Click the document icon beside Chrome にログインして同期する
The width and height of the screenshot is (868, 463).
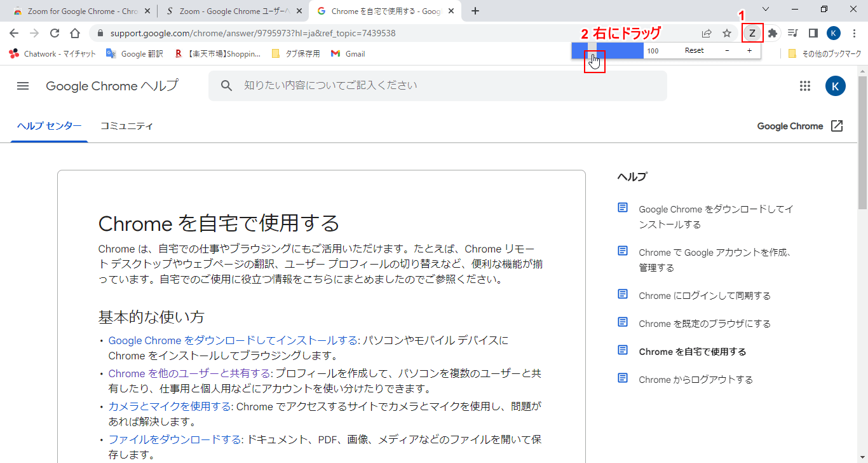pyautogui.click(x=623, y=294)
